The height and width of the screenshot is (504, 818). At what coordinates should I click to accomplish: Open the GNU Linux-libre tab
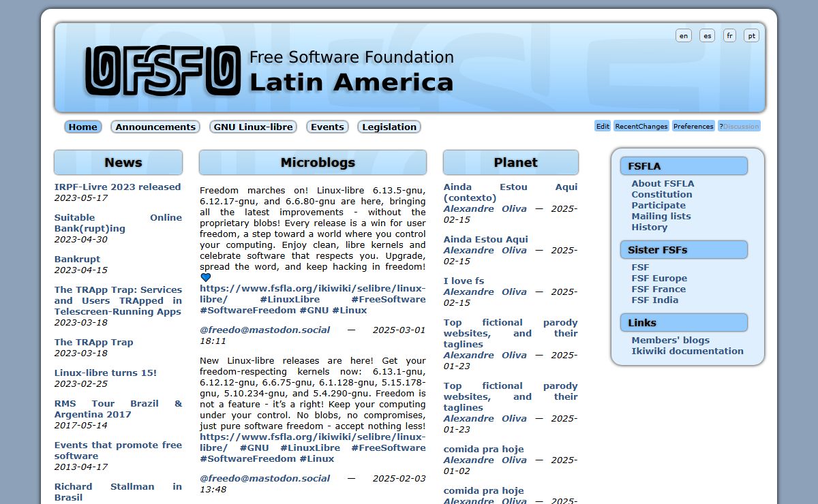coord(253,127)
